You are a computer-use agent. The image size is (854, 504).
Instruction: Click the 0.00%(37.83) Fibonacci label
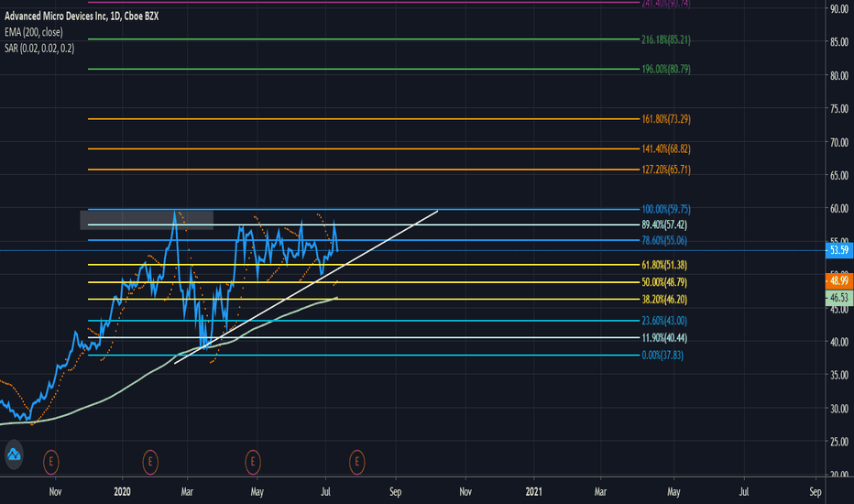pyautogui.click(x=662, y=356)
